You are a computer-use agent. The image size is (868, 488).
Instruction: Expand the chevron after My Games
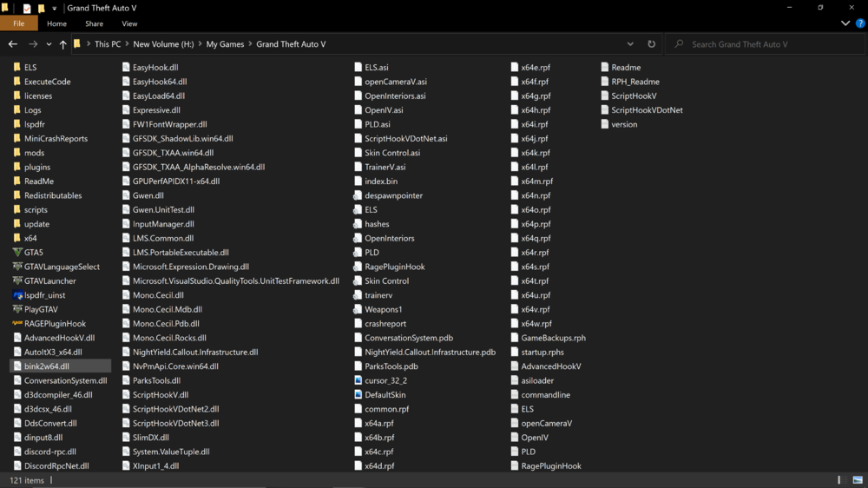click(250, 43)
